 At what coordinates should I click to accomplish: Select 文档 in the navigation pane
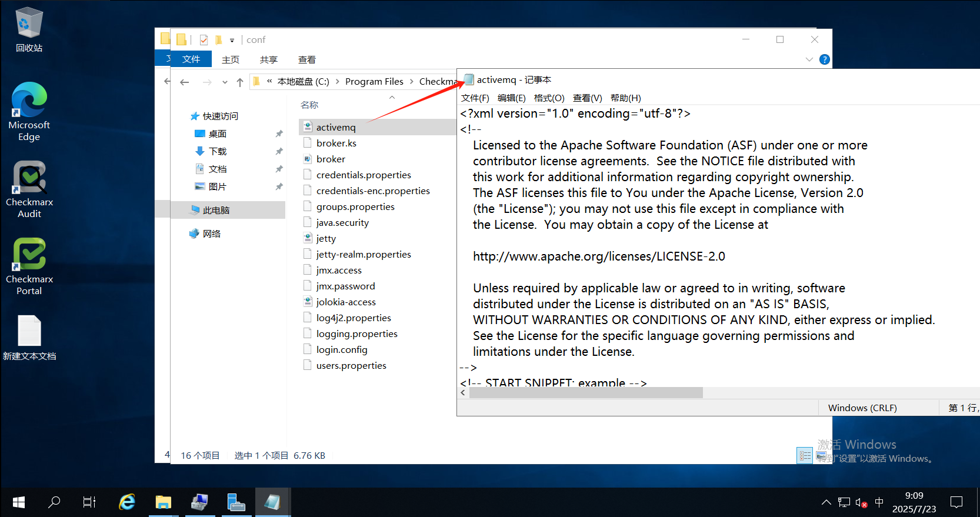pos(217,169)
